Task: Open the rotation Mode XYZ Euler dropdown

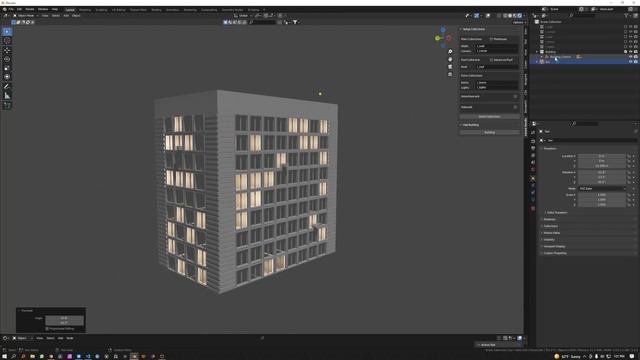Action: pyautogui.click(x=602, y=189)
